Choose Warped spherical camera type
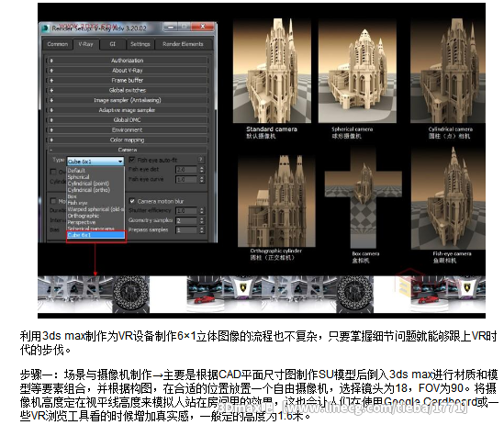Viewport: 504px width, 425px height. click(95, 209)
